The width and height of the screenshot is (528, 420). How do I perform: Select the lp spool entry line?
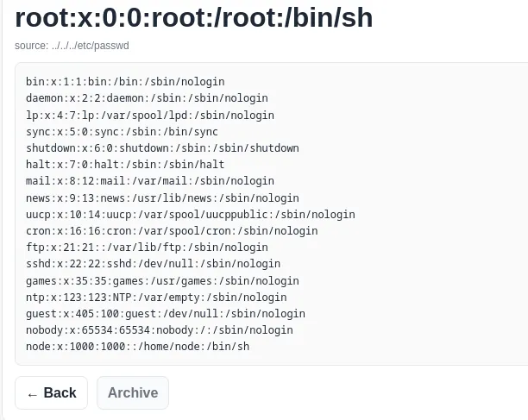pyautogui.click(x=150, y=115)
